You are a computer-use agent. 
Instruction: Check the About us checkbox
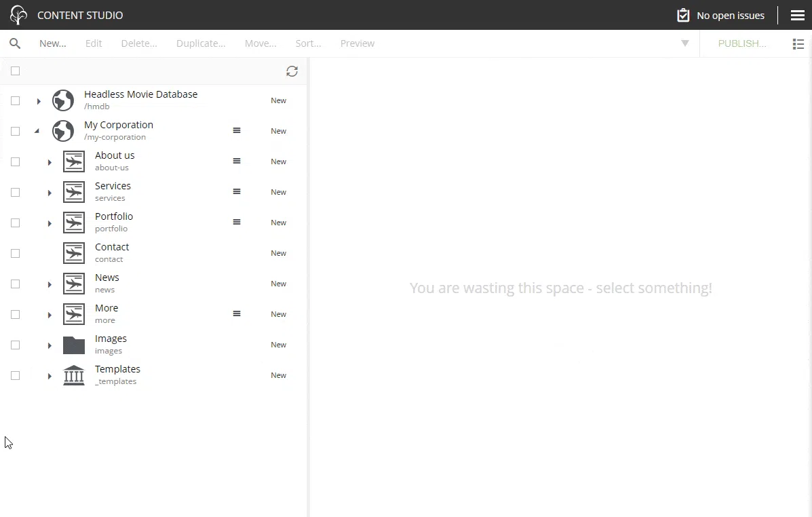tap(16, 162)
